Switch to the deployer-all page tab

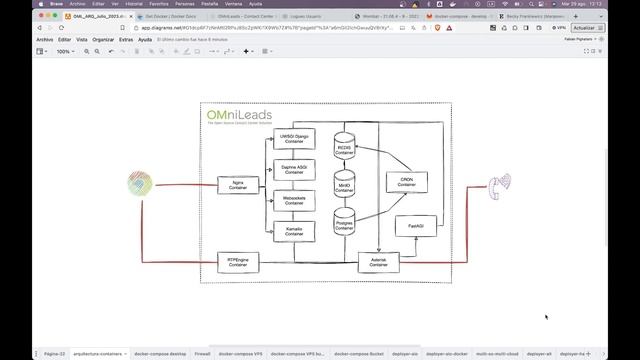(539, 354)
